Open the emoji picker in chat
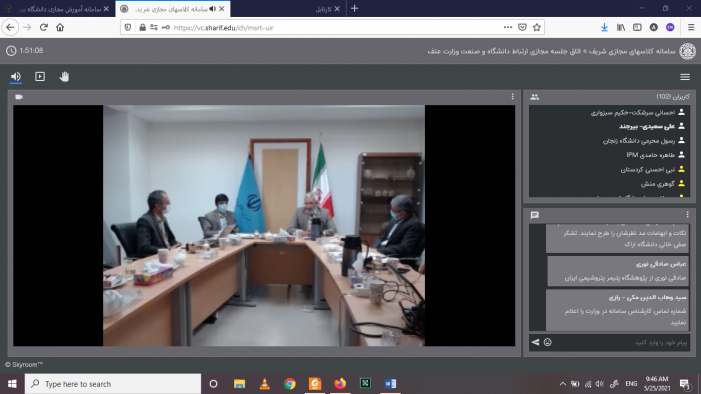 [x=548, y=342]
